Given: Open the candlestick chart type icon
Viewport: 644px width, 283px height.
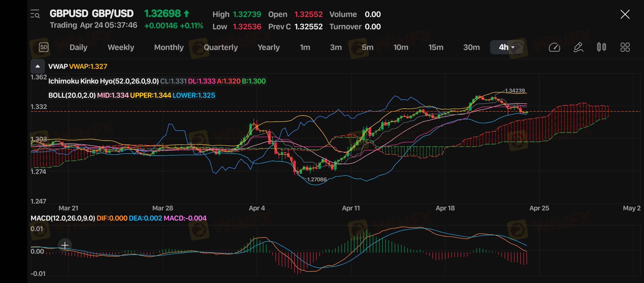Looking at the screenshot, I should 601,47.
